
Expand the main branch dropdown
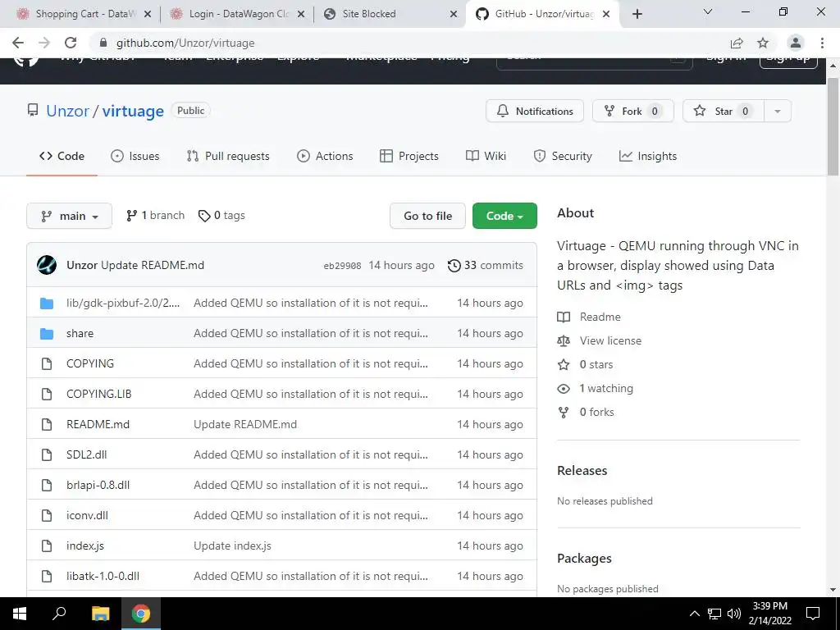coord(69,216)
